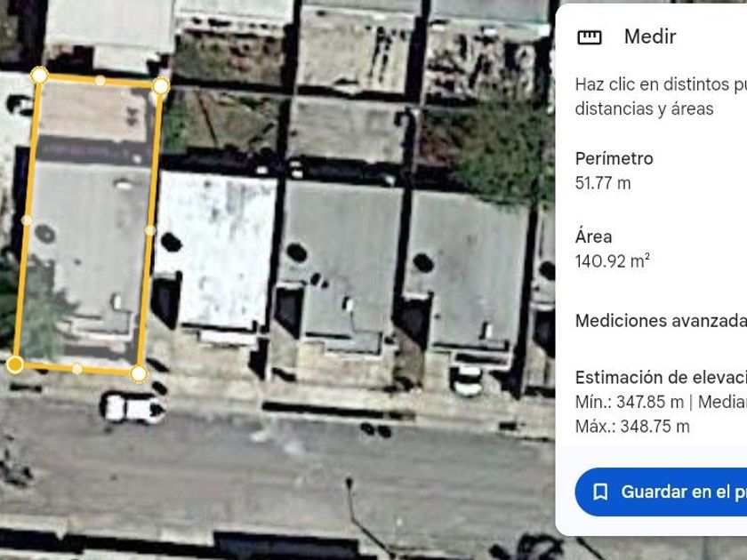Image resolution: width=747 pixels, height=560 pixels.
Task: Click the Medir panel title
Action: [650, 36]
